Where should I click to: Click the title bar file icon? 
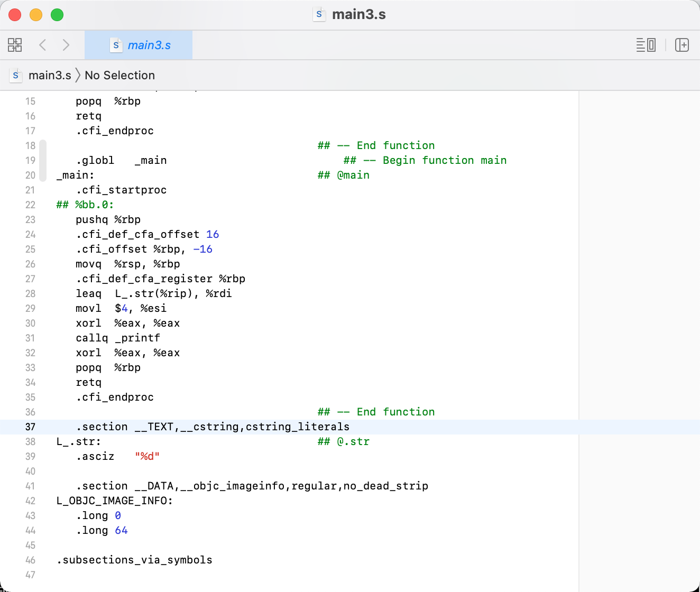coord(319,14)
